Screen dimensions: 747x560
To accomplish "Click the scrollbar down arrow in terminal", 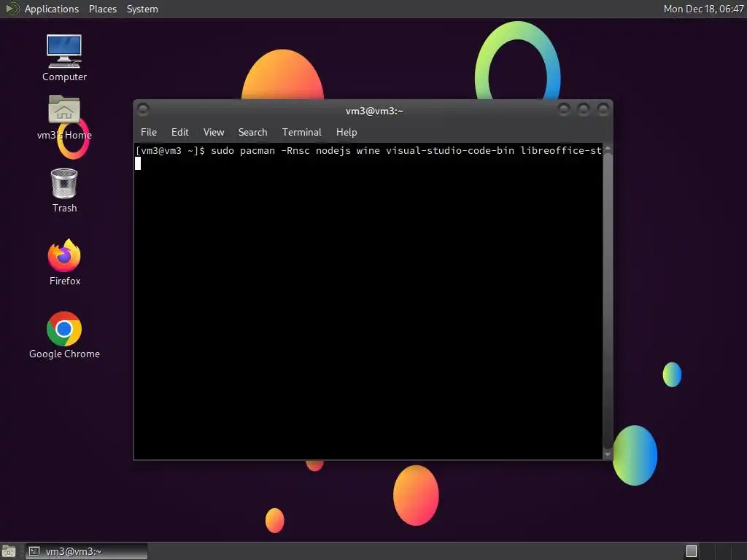I will click(x=608, y=454).
